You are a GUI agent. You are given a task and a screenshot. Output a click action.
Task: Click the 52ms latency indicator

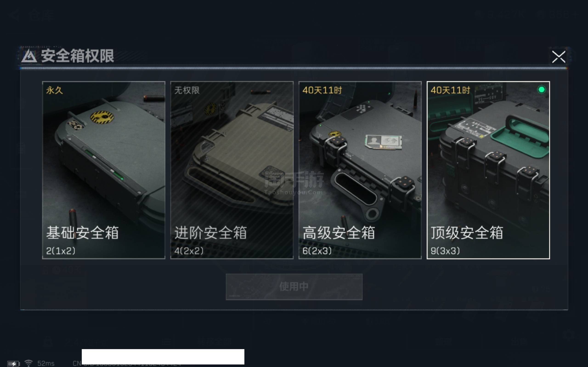pos(46,363)
